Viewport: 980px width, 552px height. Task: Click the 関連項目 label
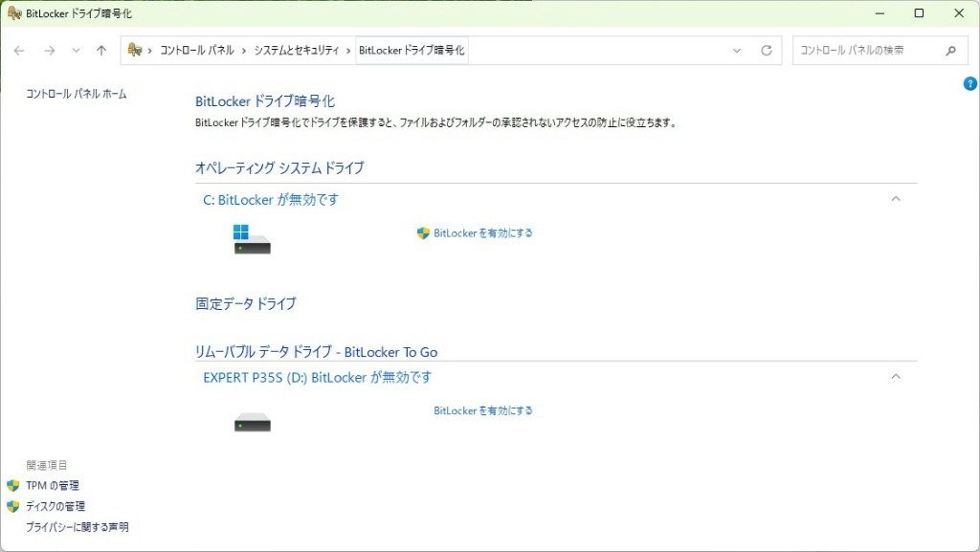tap(46, 465)
